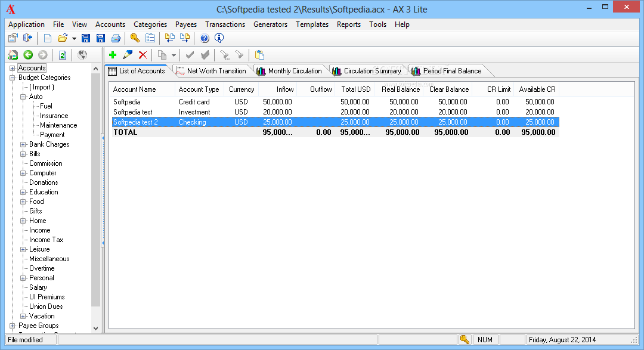The image size is (644, 350).
Task: Expand the Computer category
Action: pos(23,174)
